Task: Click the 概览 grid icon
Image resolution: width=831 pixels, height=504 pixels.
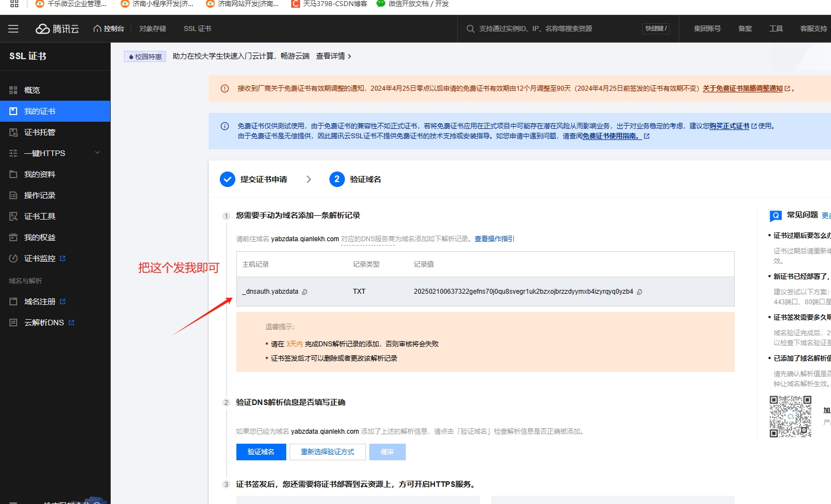Action: 13,90
